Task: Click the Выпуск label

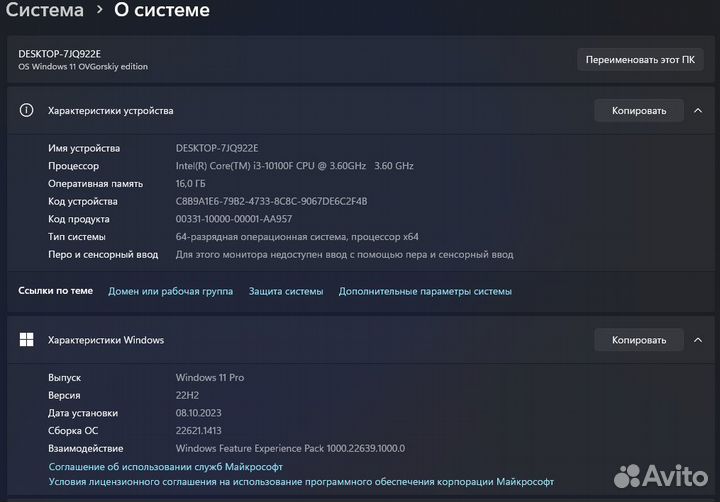Action: pyautogui.click(x=65, y=378)
